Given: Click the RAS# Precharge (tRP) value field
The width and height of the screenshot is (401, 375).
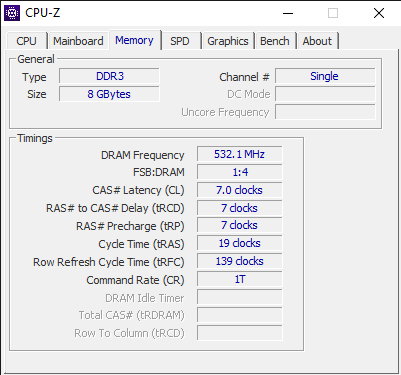Looking at the screenshot, I should tap(240, 225).
